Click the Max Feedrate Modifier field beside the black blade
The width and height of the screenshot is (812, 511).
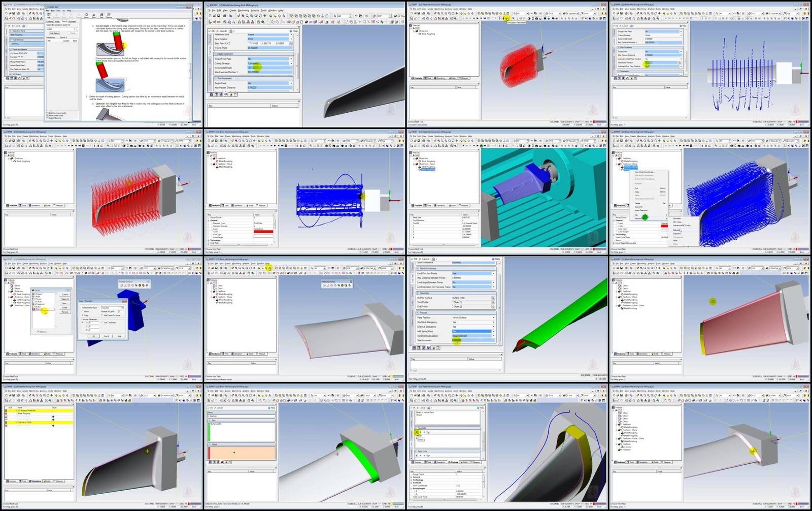(x=270, y=72)
